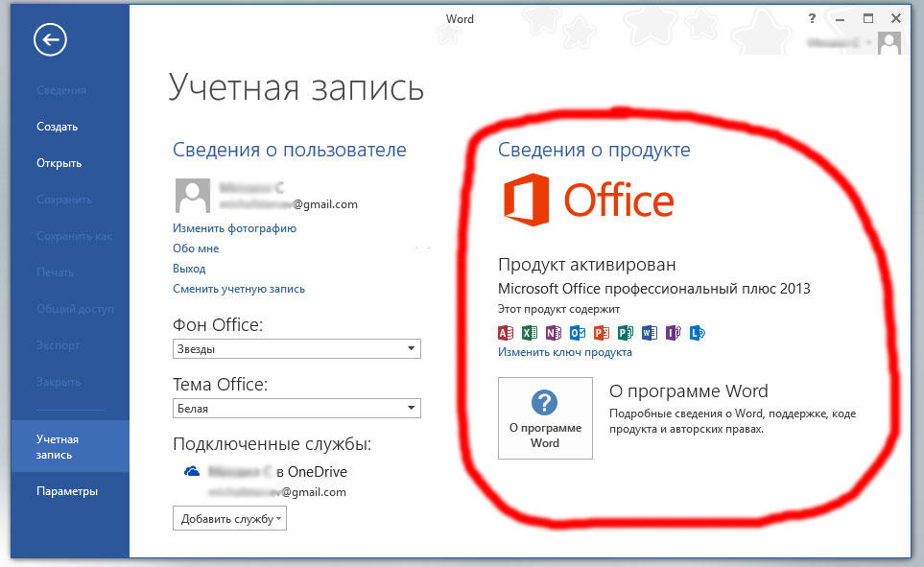Click the Подключенные службы heading
Image resolution: width=924 pixels, height=567 pixels.
(x=272, y=444)
